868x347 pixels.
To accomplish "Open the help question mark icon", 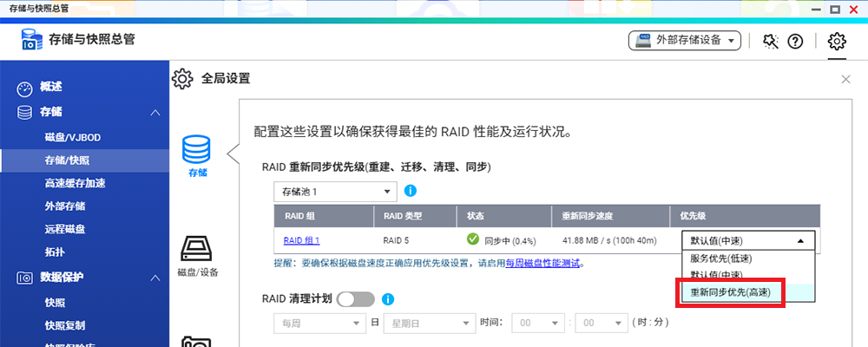I will tap(795, 41).
